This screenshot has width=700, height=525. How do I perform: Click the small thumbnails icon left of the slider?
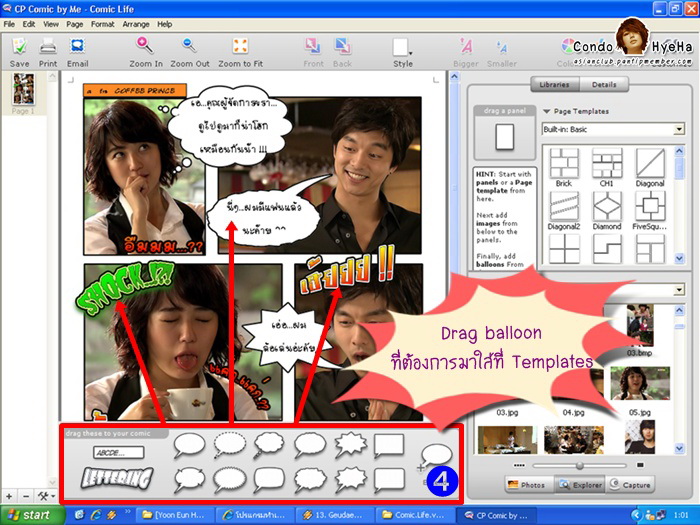click(519, 465)
